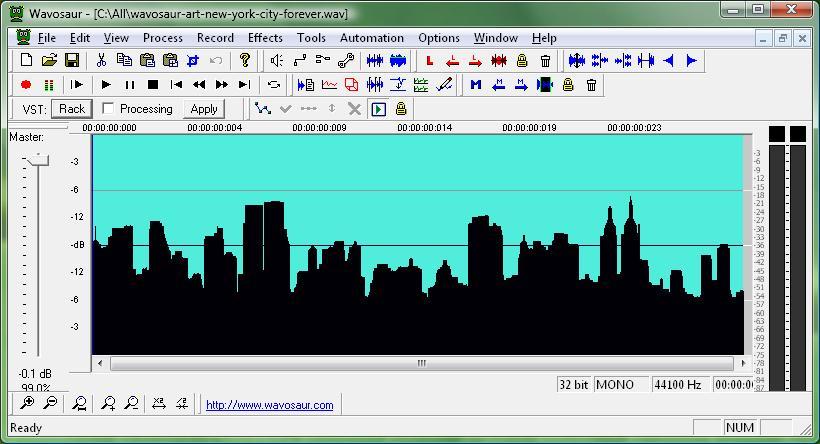Click the blue crop/trim icon

[193, 61]
